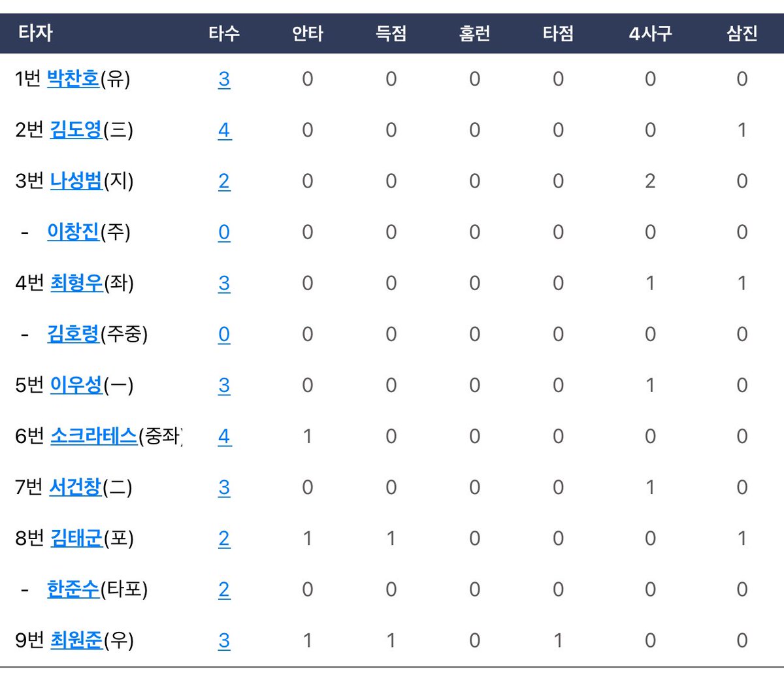
Task: Click 소크라테스's at-bats number 4
Action: click(x=224, y=437)
